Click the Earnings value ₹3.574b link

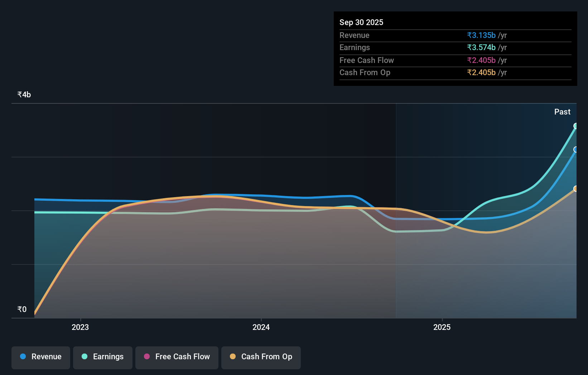[481, 47]
